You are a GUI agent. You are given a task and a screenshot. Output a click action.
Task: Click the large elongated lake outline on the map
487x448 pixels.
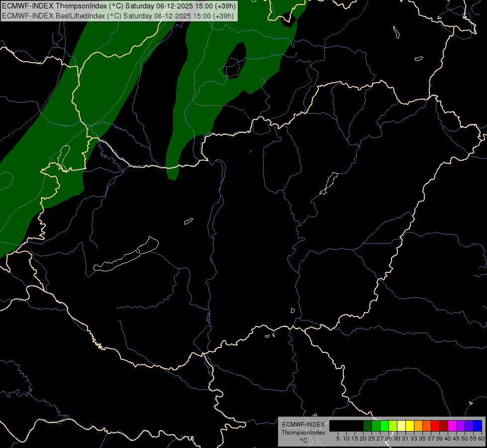pos(126,254)
